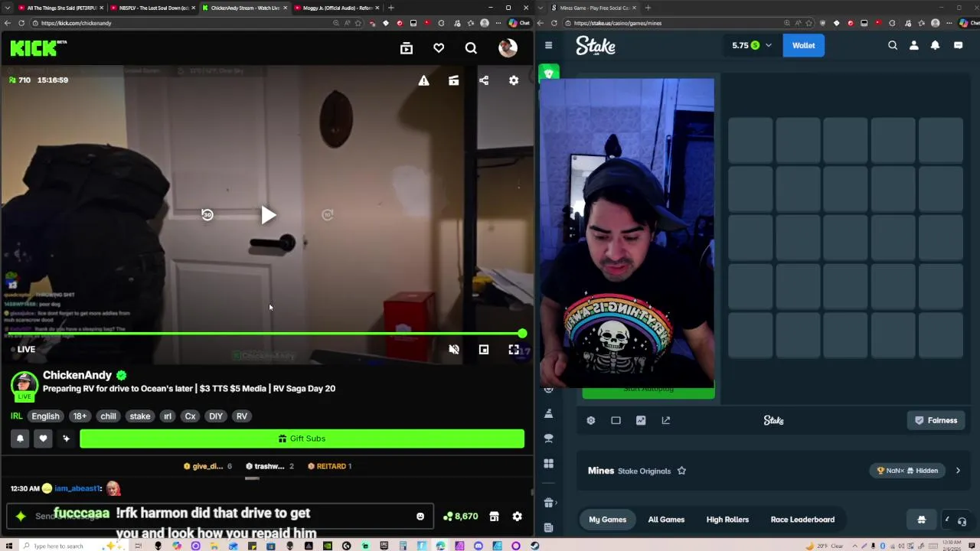Toggle mini-player mode on stream
Viewport: 980px width, 551px height.
[484, 350]
